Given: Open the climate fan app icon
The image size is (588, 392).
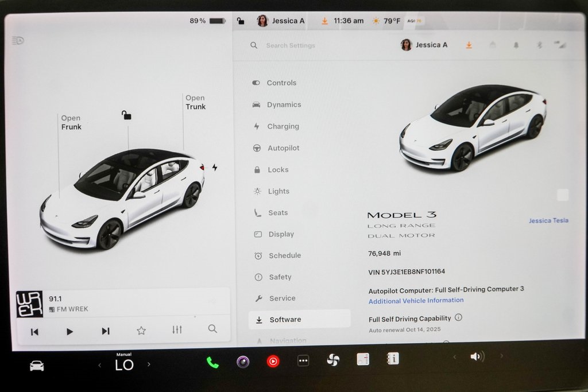Looking at the screenshot, I should point(333,360).
